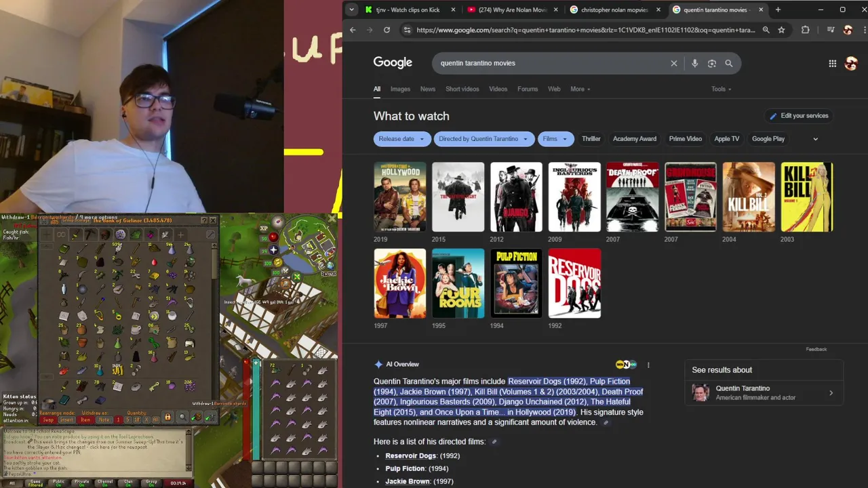Toggle the bank placeholder lock icon
Screen dimensions: 868x488
click(x=167, y=417)
